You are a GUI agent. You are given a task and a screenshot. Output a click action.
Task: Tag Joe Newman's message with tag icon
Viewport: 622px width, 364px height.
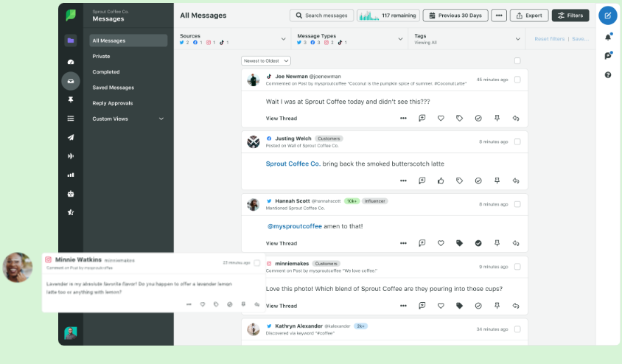click(459, 118)
